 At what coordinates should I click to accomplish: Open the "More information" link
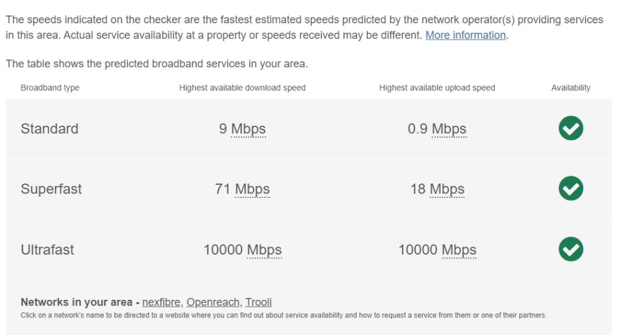click(465, 35)
